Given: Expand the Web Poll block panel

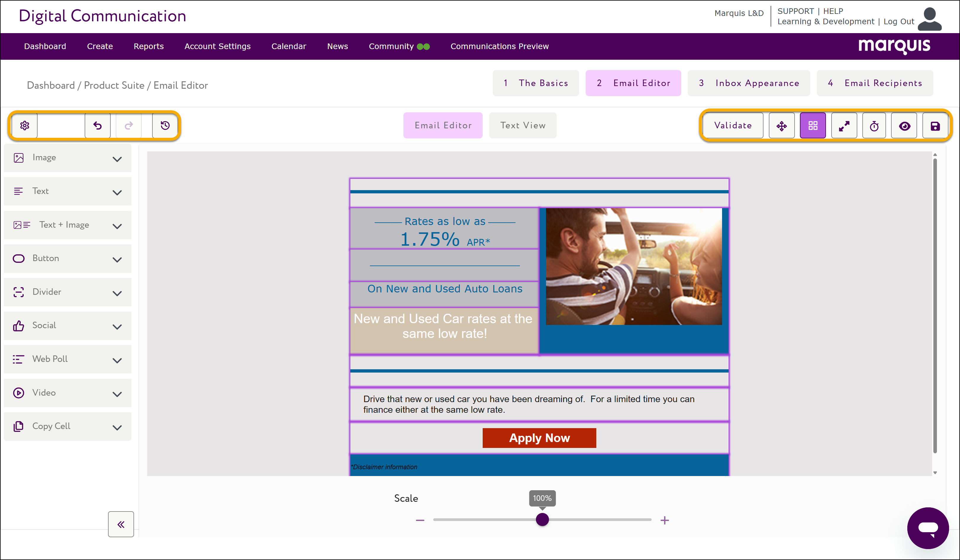Looking at the screenshot, I should (67, 359).
